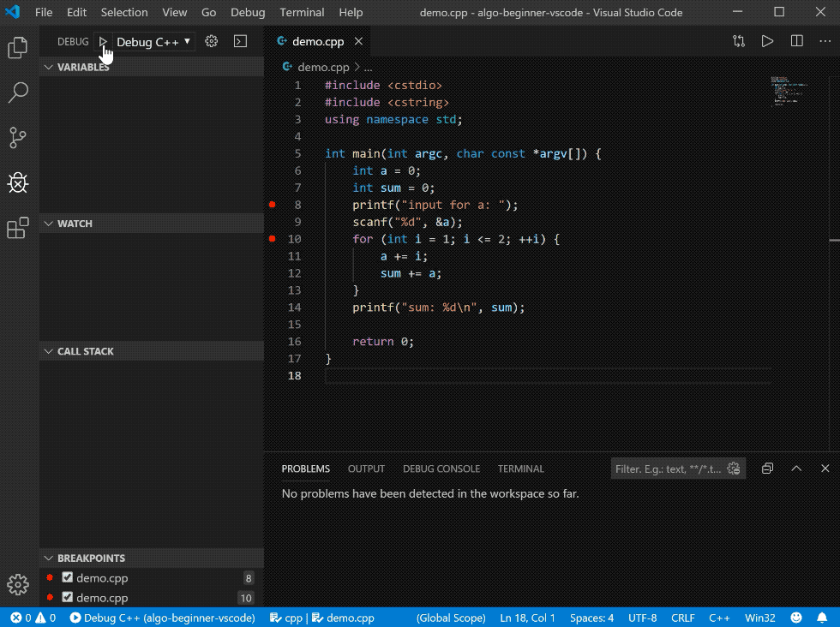This screenshot has width=840, height=627.
Task: Open the Debug C++ configuration dropdown
Action: tap(153, 42)
